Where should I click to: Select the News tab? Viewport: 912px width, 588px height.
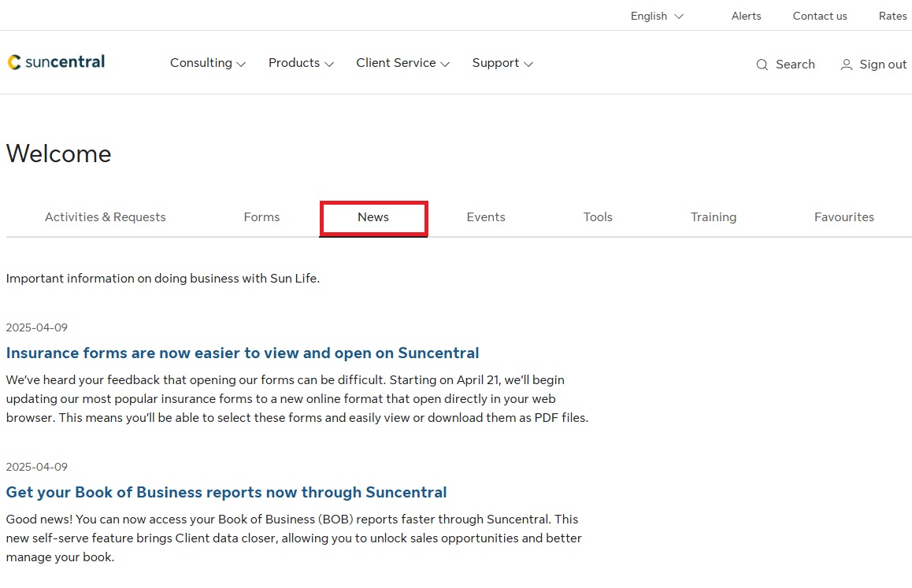point(373,217)
